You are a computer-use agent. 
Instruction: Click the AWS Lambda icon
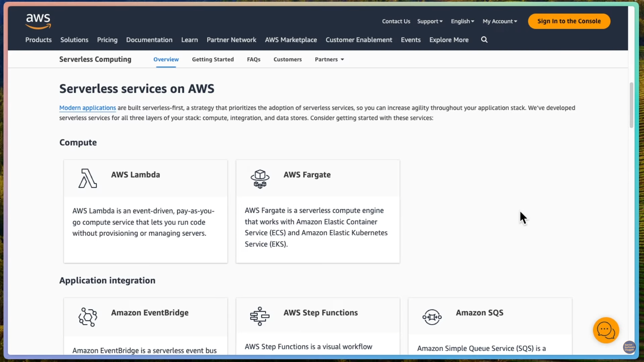pyautogui.click(x=88, y=178)
